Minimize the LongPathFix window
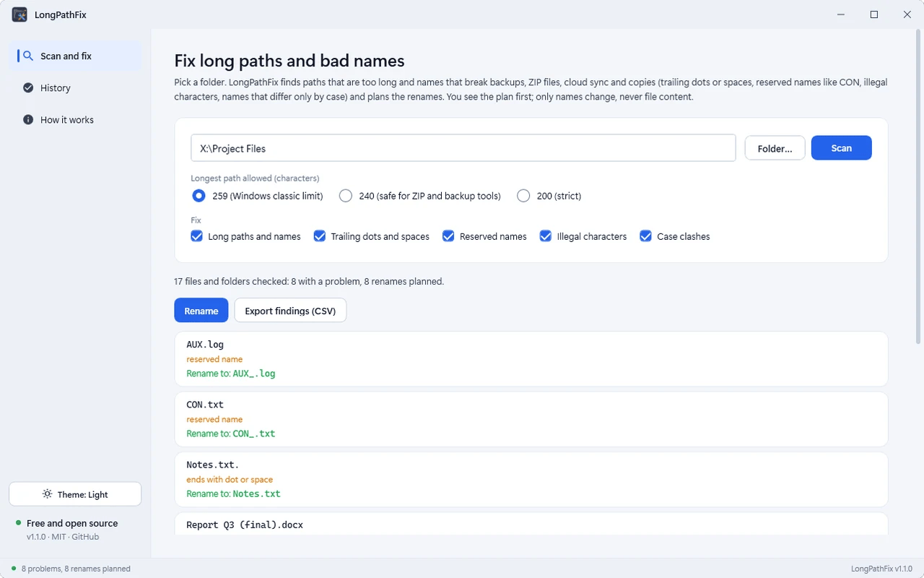This screenshot has height=578, width=924. point(840,14)
